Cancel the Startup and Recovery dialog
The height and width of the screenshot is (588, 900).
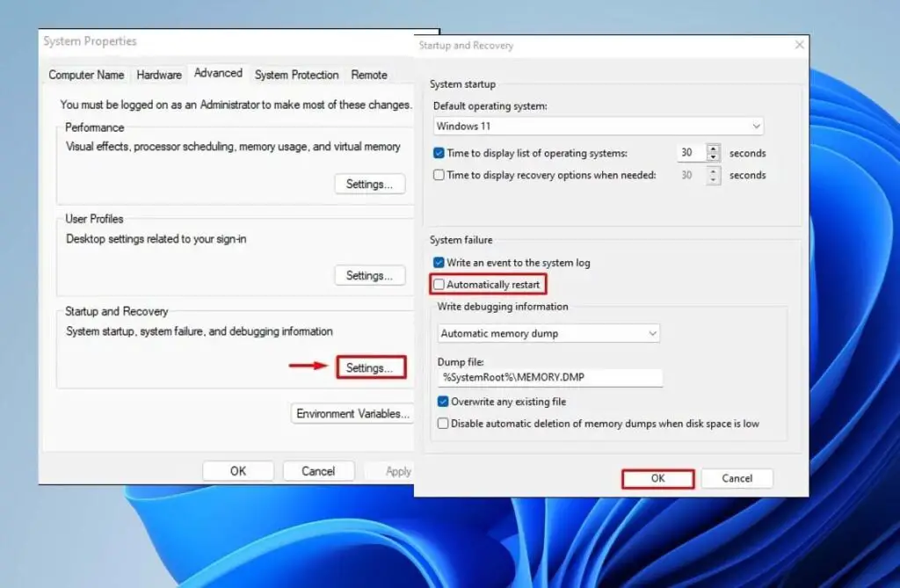click(x=737, y=478)
